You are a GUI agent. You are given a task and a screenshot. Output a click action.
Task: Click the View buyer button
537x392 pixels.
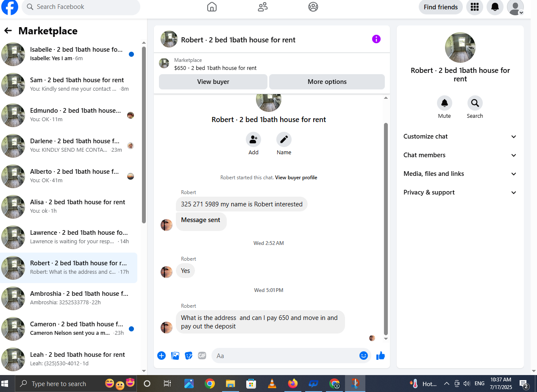[x=213, y=82]
